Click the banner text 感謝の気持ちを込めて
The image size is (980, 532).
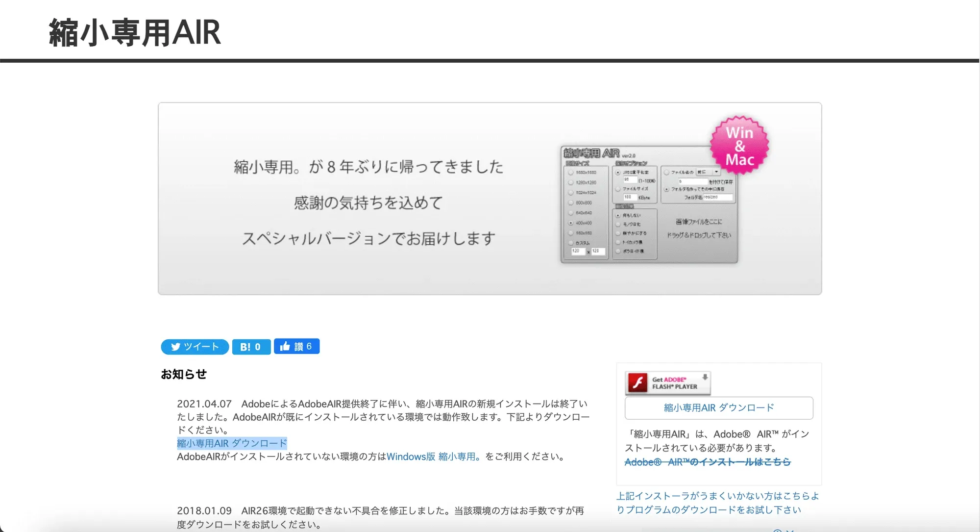click(x=368, y=203)
